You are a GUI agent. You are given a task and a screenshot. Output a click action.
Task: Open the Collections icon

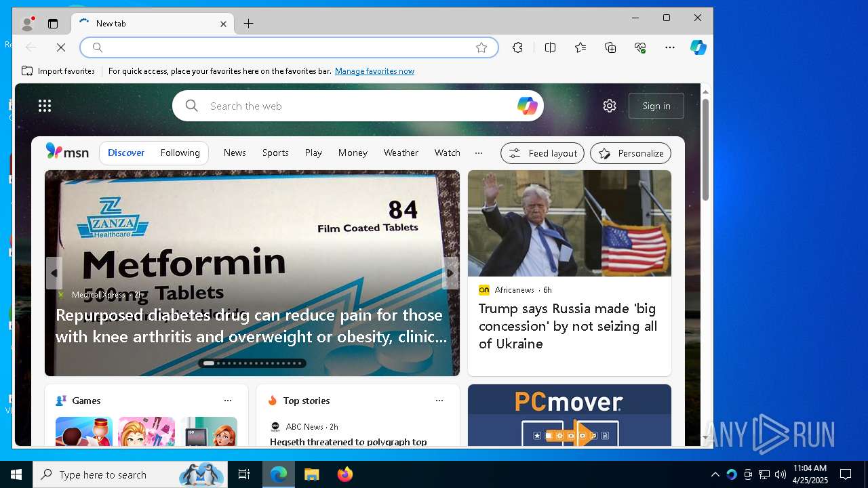pos(610,47)
